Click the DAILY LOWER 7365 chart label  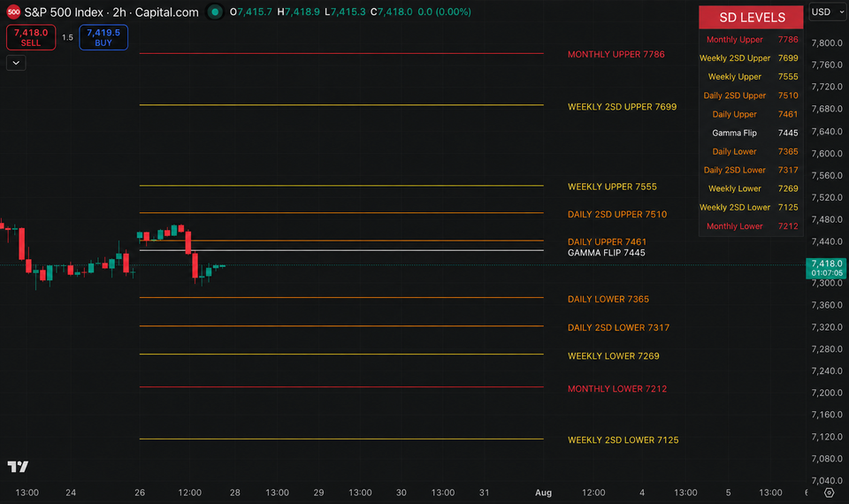608,300
